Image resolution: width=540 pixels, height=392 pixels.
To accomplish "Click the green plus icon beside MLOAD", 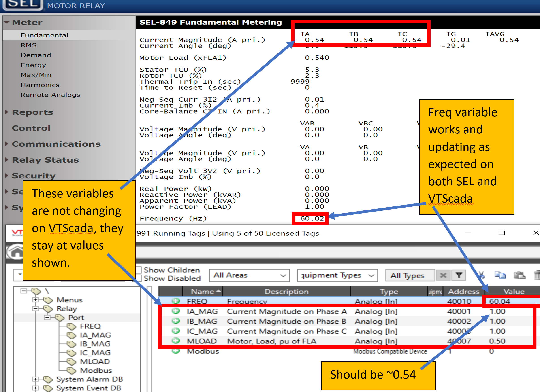I will point(176,341).
